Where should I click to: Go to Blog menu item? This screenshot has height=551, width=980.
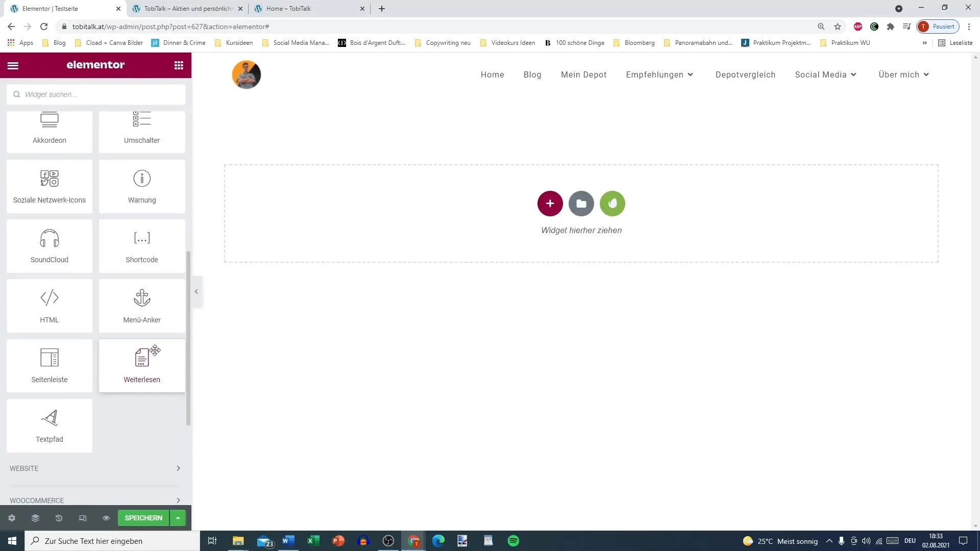click(x=532, y=74)
